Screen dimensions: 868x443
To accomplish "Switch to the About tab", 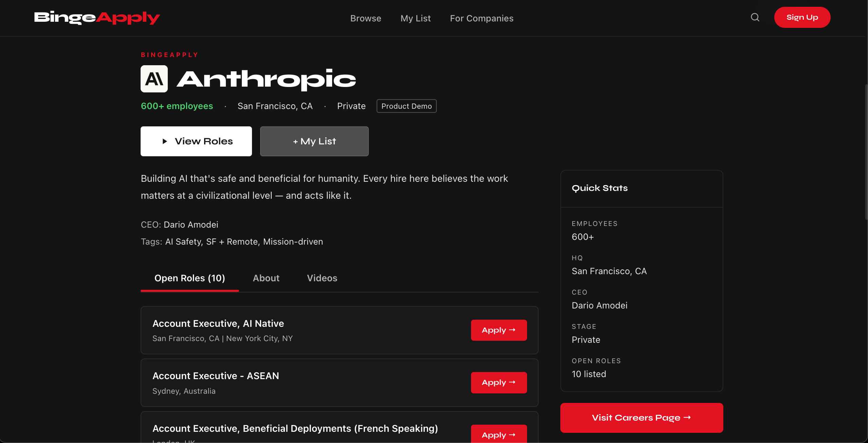I will pyautogui.click(x=266, y=278).
